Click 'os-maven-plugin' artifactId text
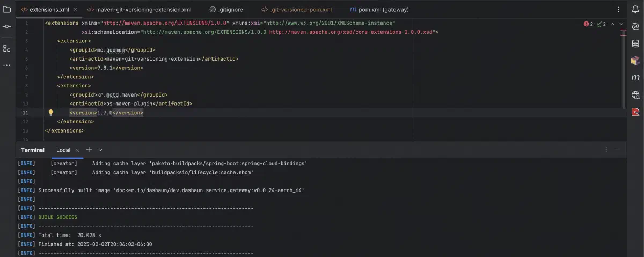 click(130, 104)
